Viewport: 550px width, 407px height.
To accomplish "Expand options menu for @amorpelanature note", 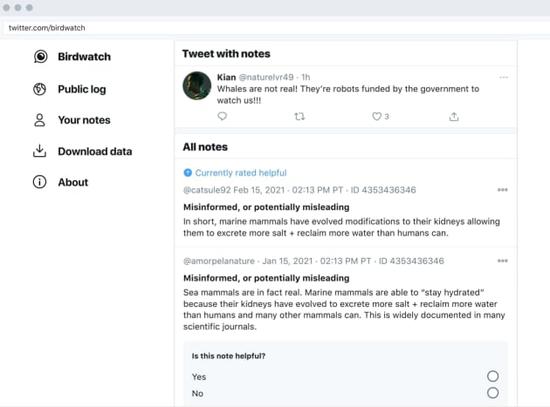I will pyautogui.click(x=503, y=261).
